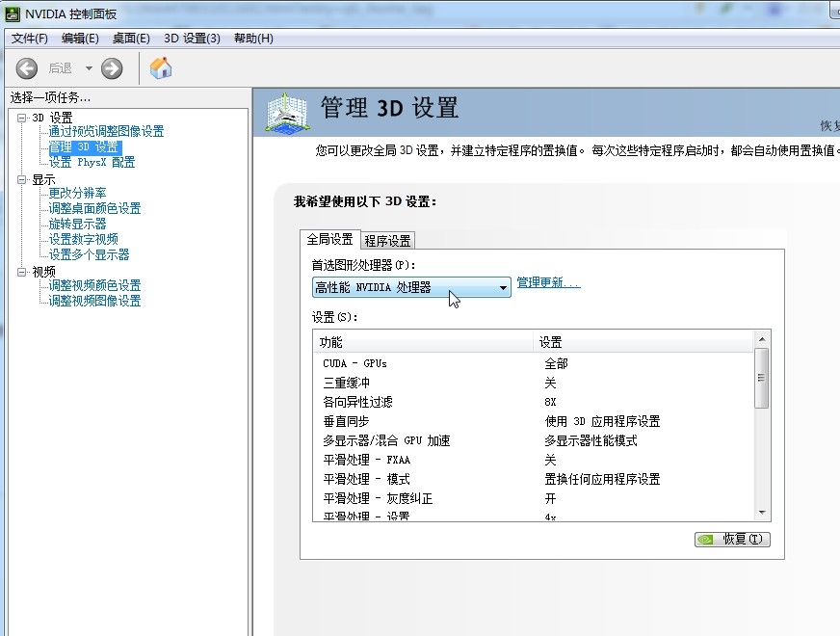Click the 管理 3D 设置 header icon
The width and height of the screenshot is (840, 636).
(287, 113)
